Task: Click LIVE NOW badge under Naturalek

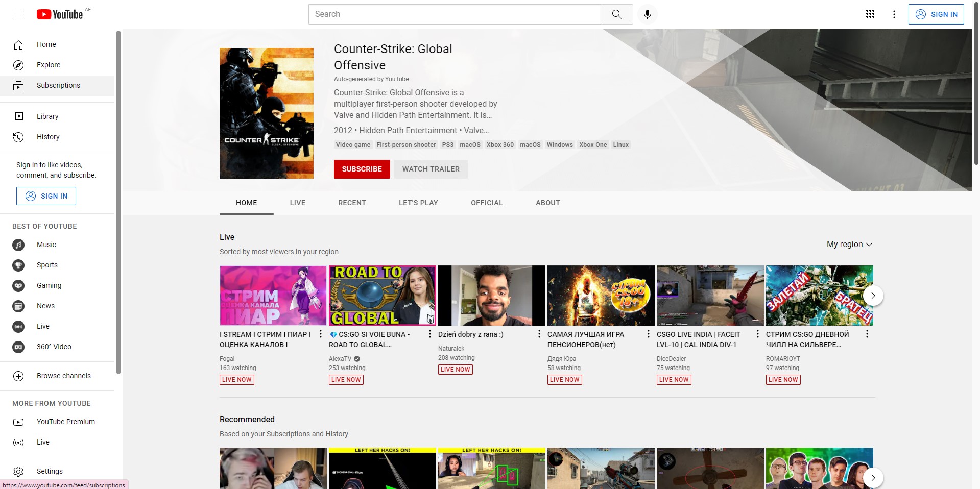Action: click(456, 370)
